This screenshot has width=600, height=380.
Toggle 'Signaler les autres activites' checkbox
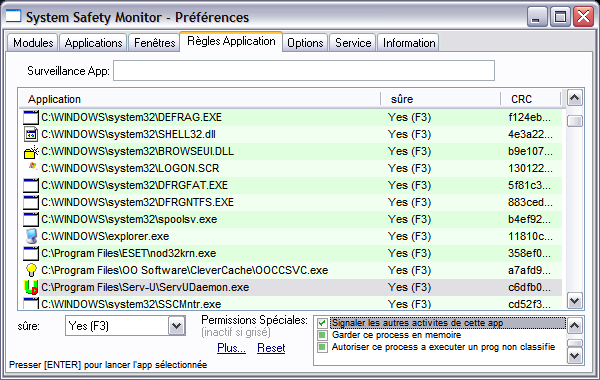[322, 323]
